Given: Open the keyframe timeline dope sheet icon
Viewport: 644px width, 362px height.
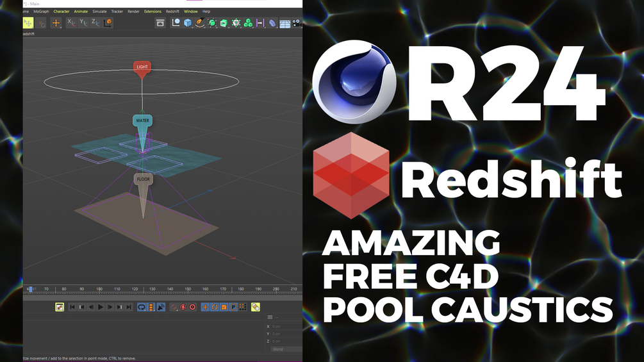Looking at the screenshot, I should point(60,307).
